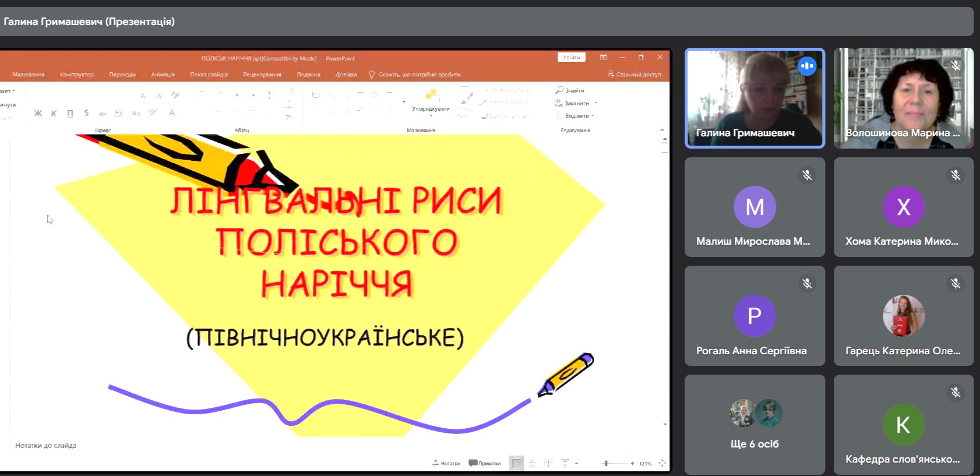The height and width of the screenshot is (476, 980).
Task: Click Галина Гримашевич (Презентація) header label
Action: click(89, 22)
